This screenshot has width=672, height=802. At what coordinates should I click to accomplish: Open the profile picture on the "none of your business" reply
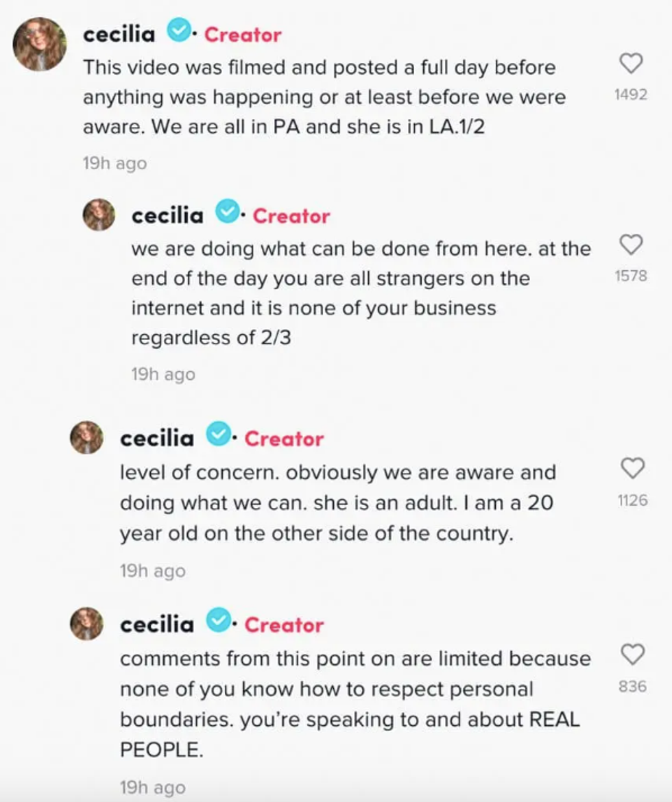(99, 215)
